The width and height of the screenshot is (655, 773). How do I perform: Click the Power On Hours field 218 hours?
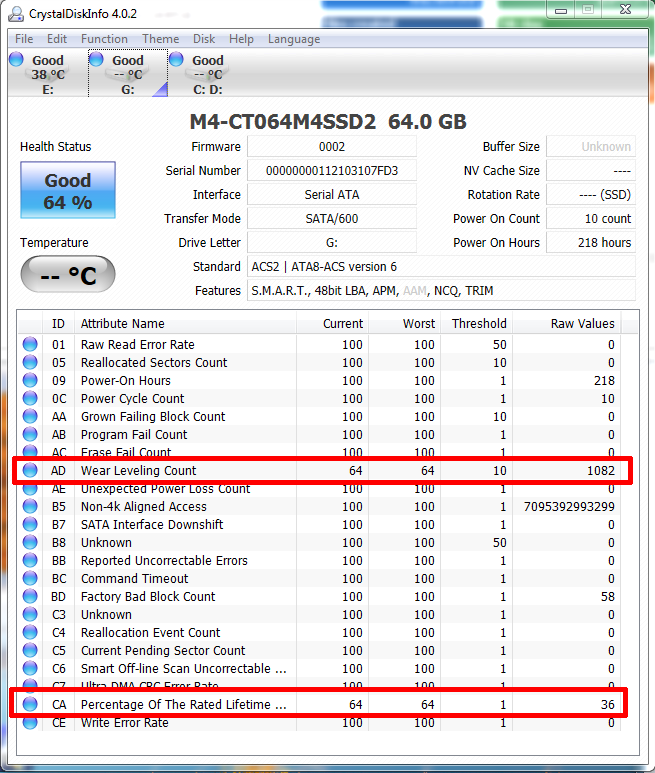pos(591,243)
